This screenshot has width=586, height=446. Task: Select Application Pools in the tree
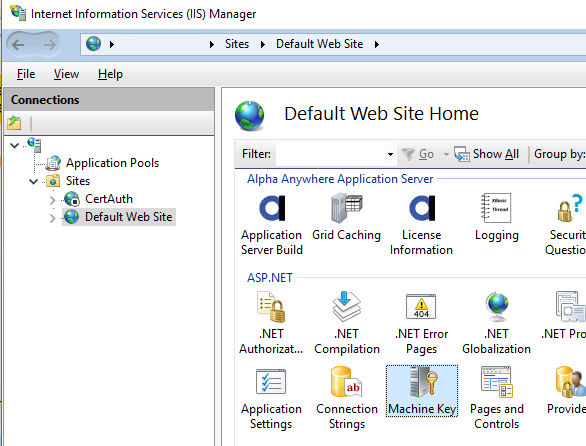point(112,163)
